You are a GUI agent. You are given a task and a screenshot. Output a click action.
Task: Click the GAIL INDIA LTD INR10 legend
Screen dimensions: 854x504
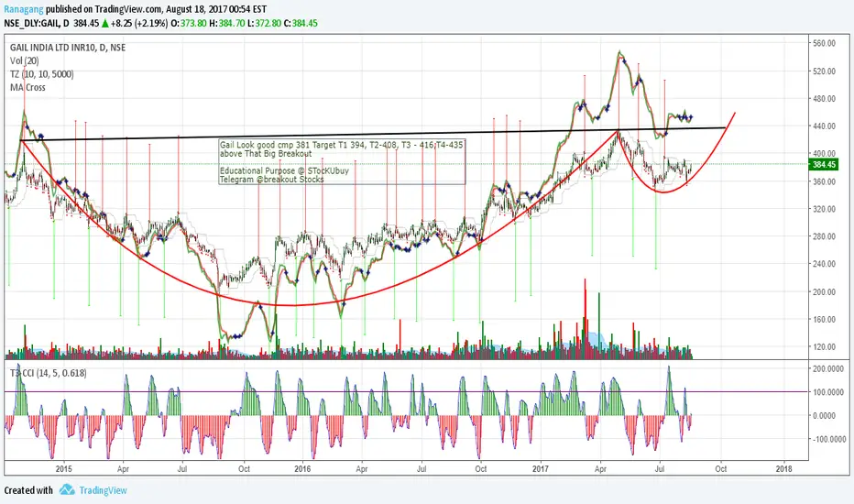[x=68, y=48]
